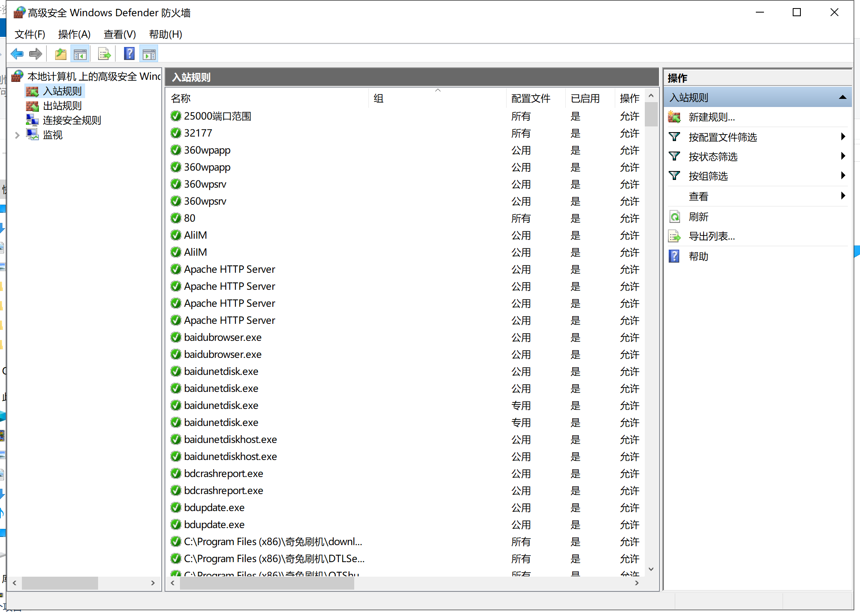This screenshot has width=860, height=616.
Task: Sort by the 已启用 column header
Action: pos(585,98)
